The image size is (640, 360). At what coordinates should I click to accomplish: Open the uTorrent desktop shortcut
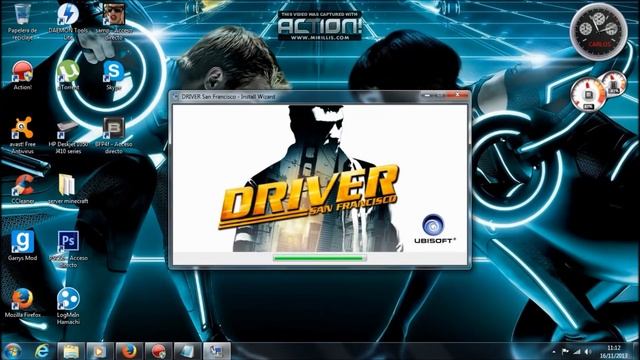(68, 76)
